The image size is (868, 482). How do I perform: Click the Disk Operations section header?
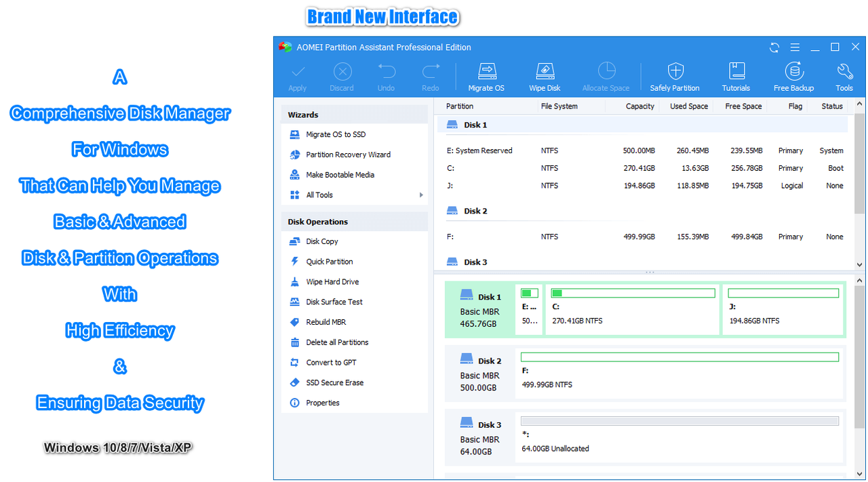point(355,222)
